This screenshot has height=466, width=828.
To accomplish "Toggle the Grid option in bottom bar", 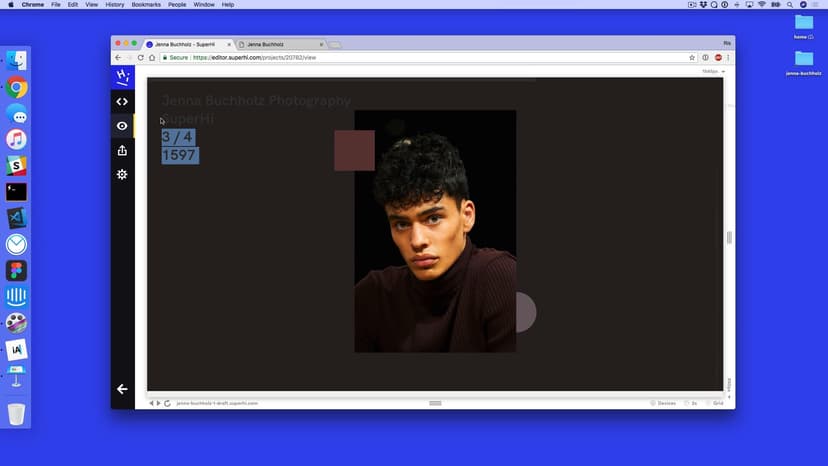I will (x=717, y=403).
